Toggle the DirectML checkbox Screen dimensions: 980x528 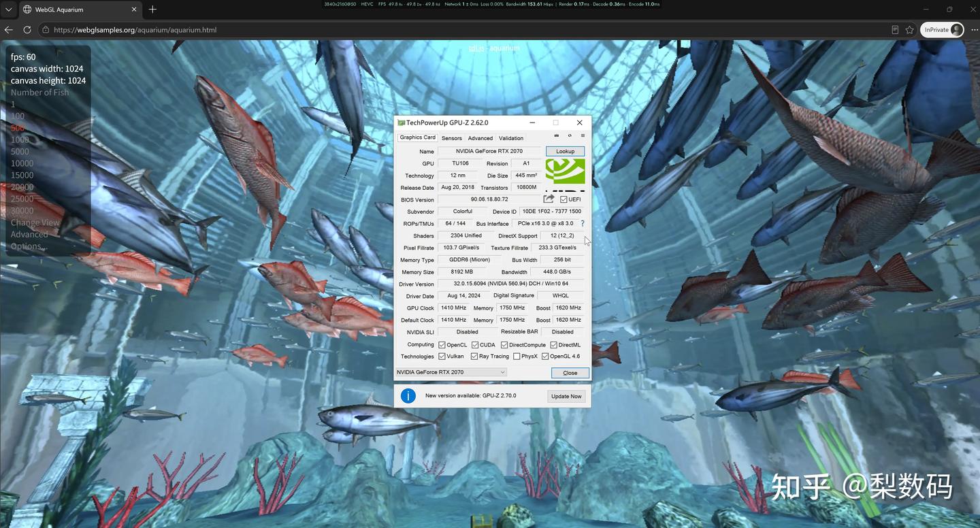point(553,345)
